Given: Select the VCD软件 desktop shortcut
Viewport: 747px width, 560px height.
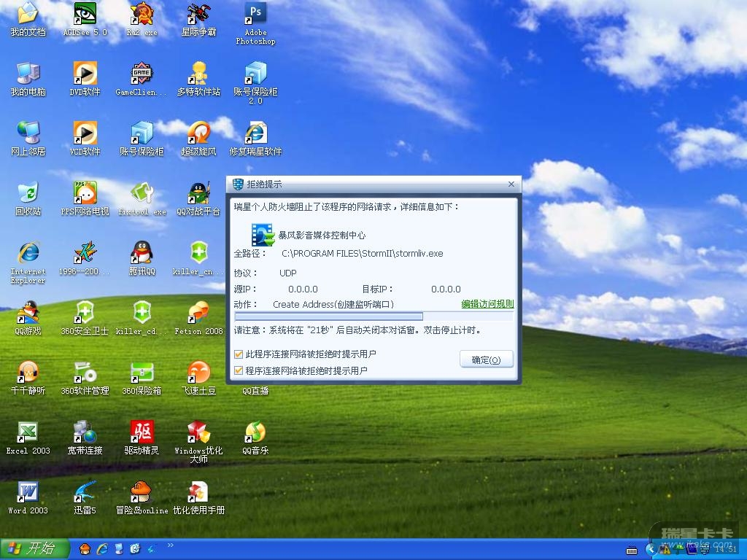Looking at the screenshot, I should click(x=85, y=139).
